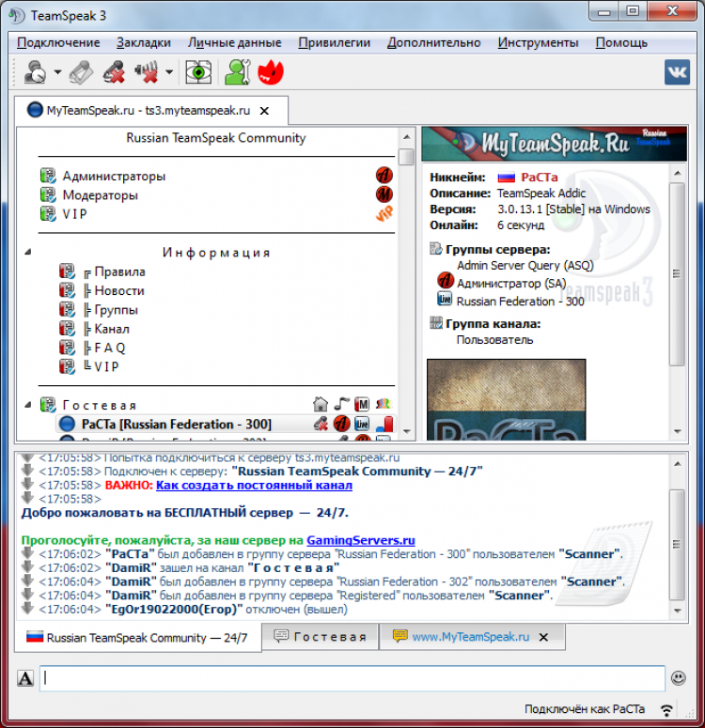Toggle mute speakers toolbar icon

146,72
